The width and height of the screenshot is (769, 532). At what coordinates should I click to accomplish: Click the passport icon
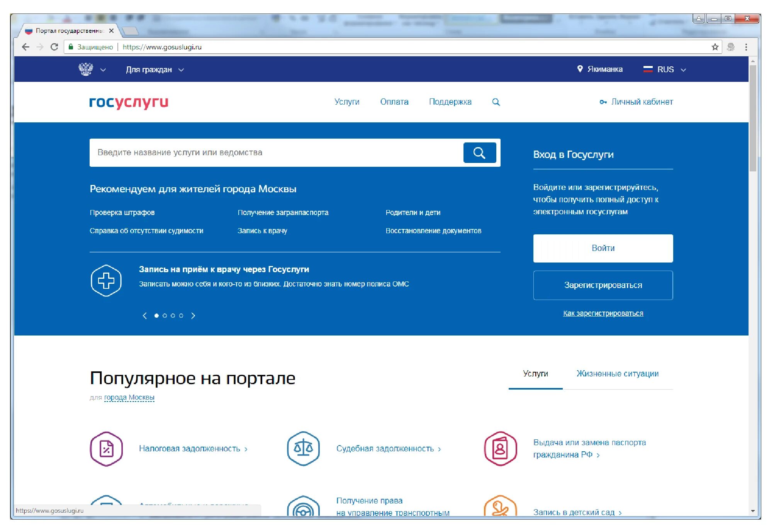click(x=500, y=449)
